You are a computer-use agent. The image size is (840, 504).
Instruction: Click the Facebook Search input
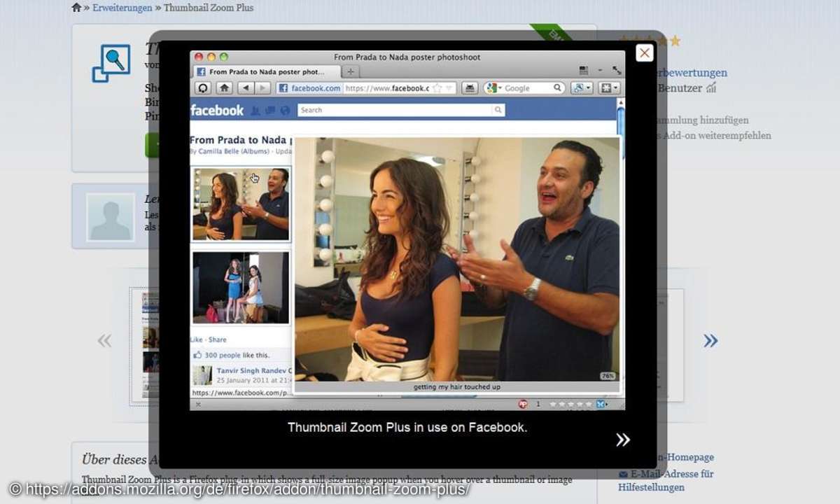point(395,110)
